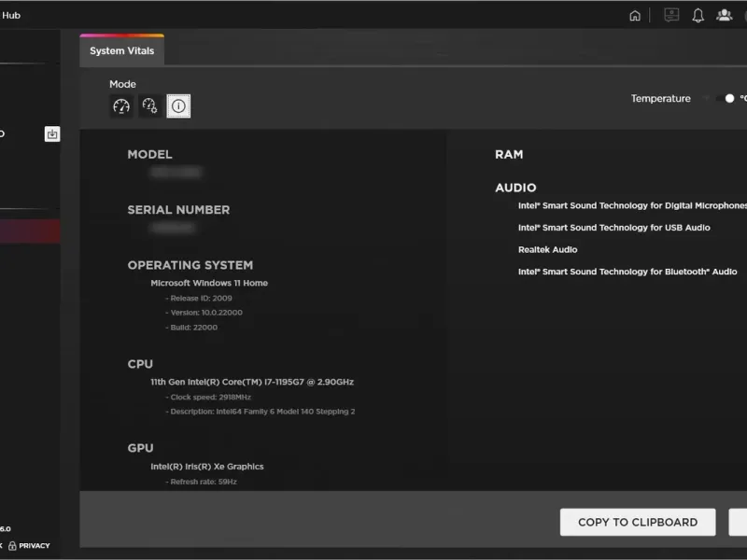Click the RAM section heading

pos(509,154)
